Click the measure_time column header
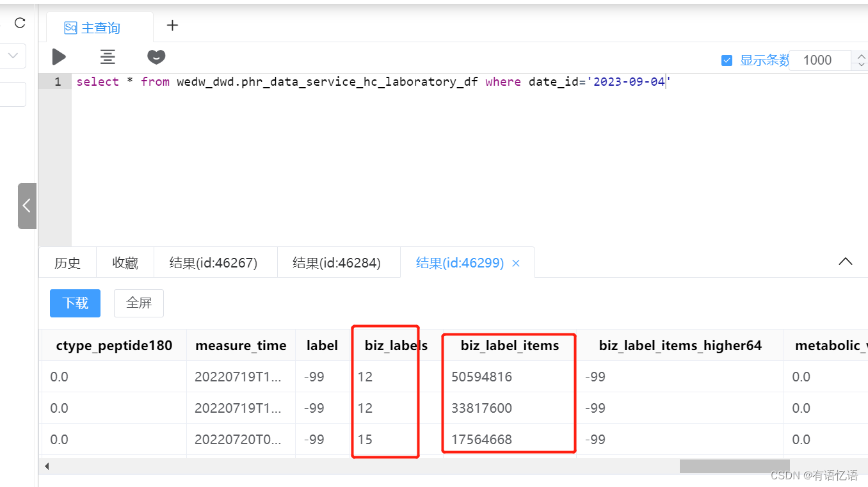Viewport: 868px width, 487px height. [x=241, y=346]
